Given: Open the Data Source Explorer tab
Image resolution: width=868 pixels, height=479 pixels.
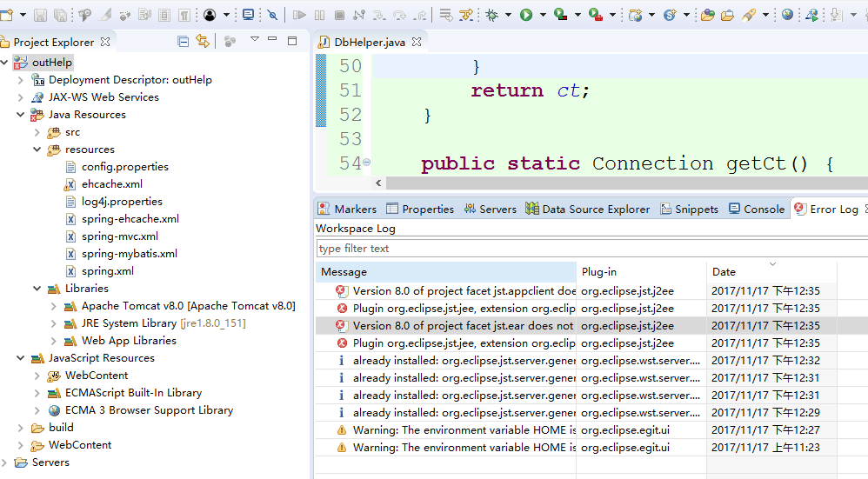Looking at the screenshot, I should tap(588, 210).
